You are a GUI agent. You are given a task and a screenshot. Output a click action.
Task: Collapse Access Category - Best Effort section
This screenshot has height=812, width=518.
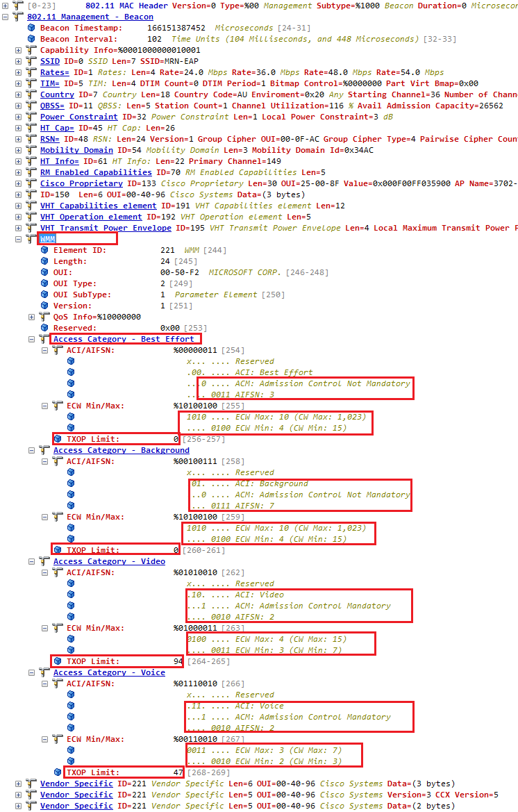[x=32, y=339]
